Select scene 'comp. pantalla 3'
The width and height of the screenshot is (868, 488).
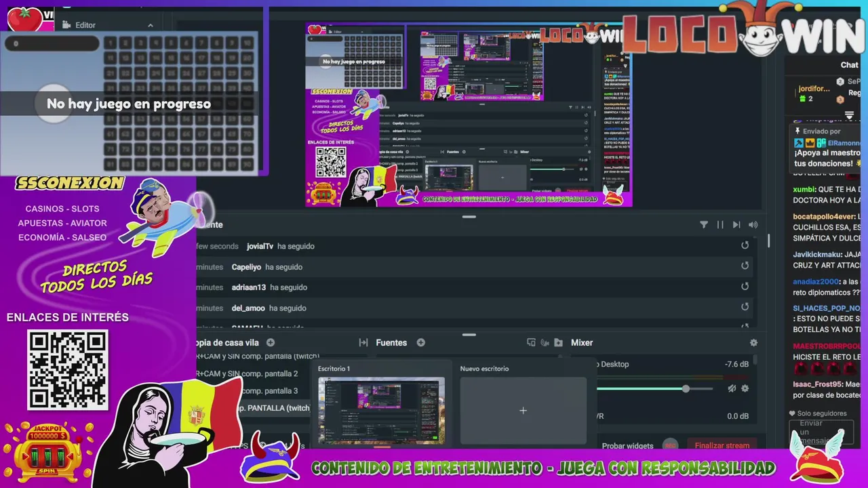point(270,391)
